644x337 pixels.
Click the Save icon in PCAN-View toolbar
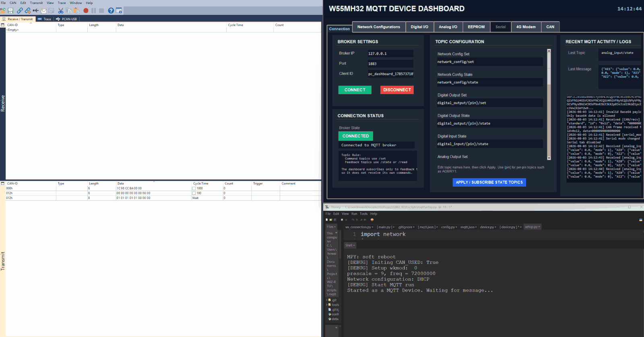pyautogui.click(x=11, y=10)
